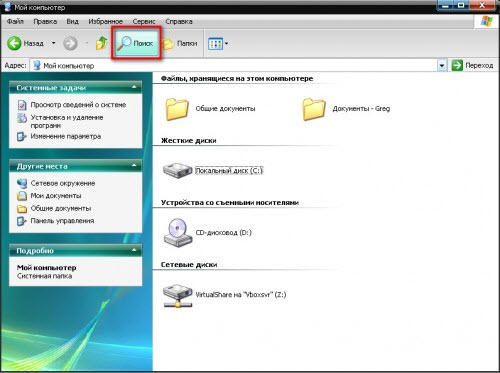Expand the Назад history dropdown arrow

tap(53, 43)
